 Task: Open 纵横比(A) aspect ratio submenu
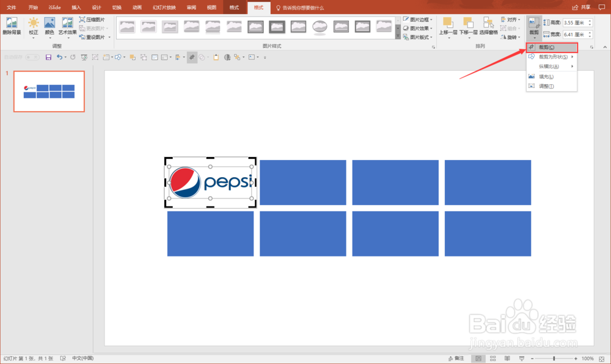tap(552, 67)
